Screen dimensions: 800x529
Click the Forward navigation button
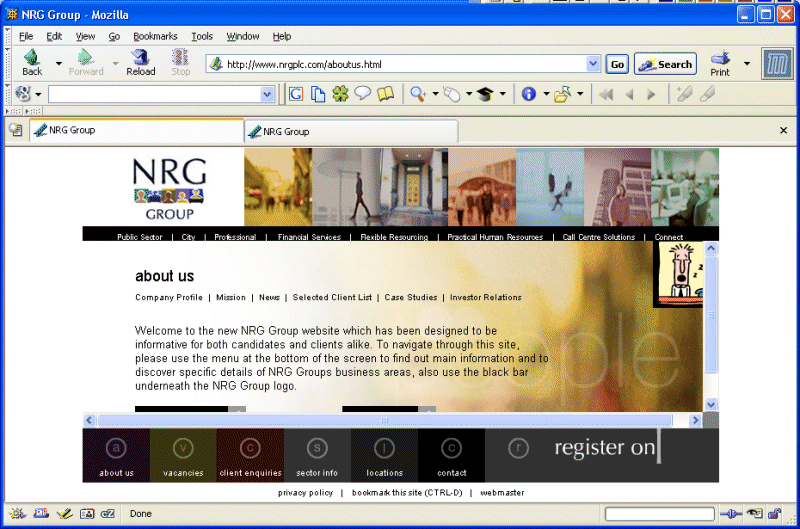click(x=86, y=63)
